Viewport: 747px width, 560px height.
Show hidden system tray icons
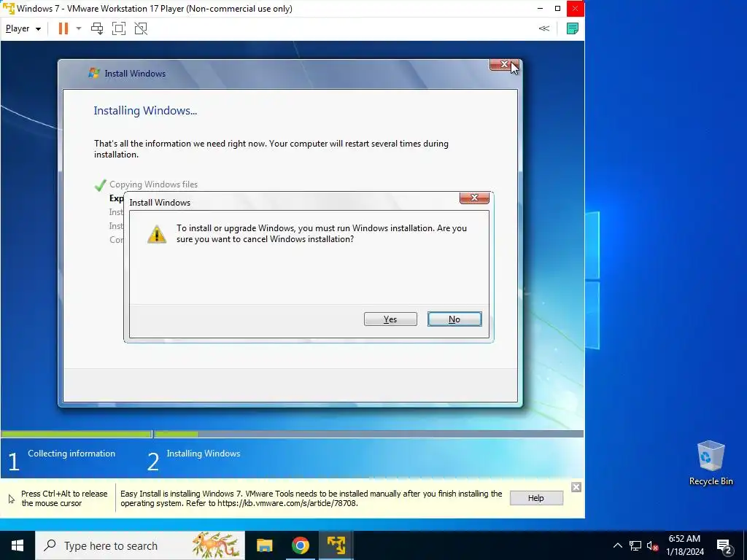(617, 545)
